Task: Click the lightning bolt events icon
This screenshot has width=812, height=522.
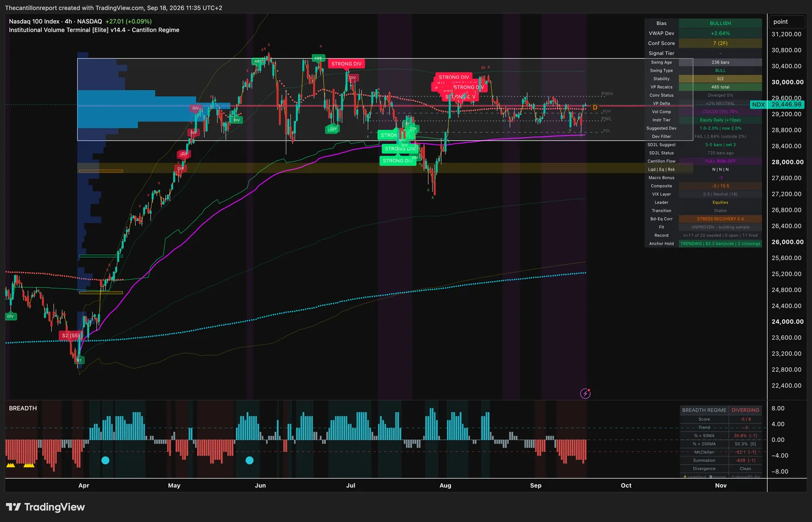Action: [x=585, y=393]
